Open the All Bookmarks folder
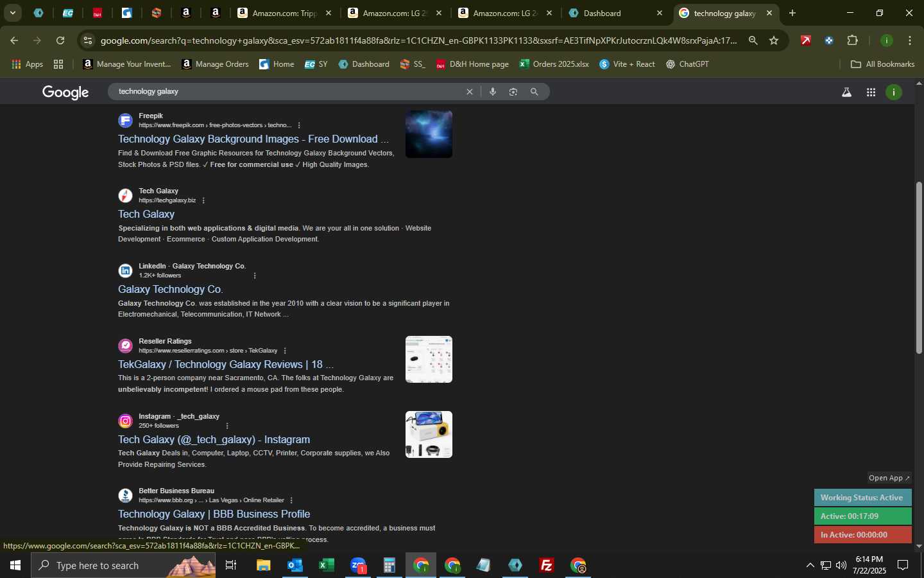This screenshot has height=578, width=924. tap(882, 64)
